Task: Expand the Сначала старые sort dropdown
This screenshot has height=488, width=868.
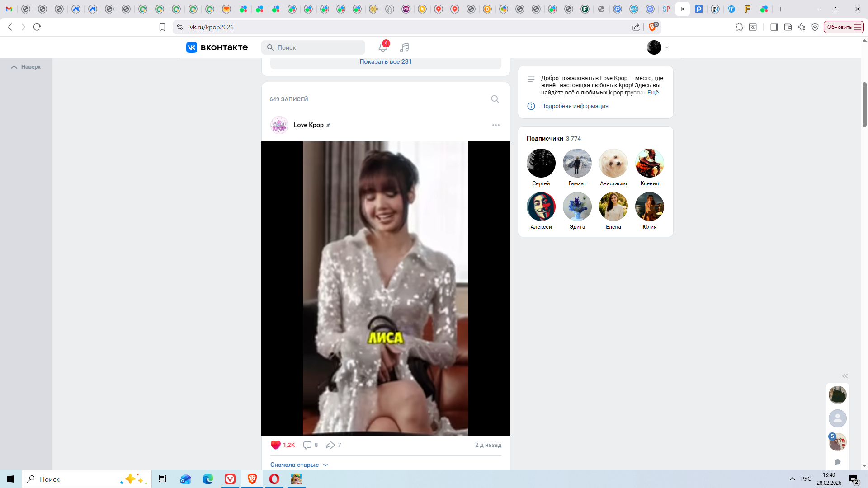Action: click(x=299, y=465)
